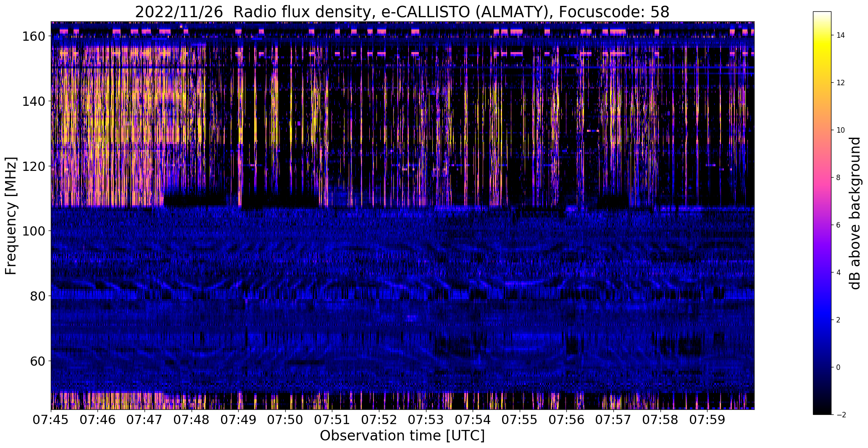Click the colorbar tick value 4
The image size is (868, 448).
tap(839, 272)
